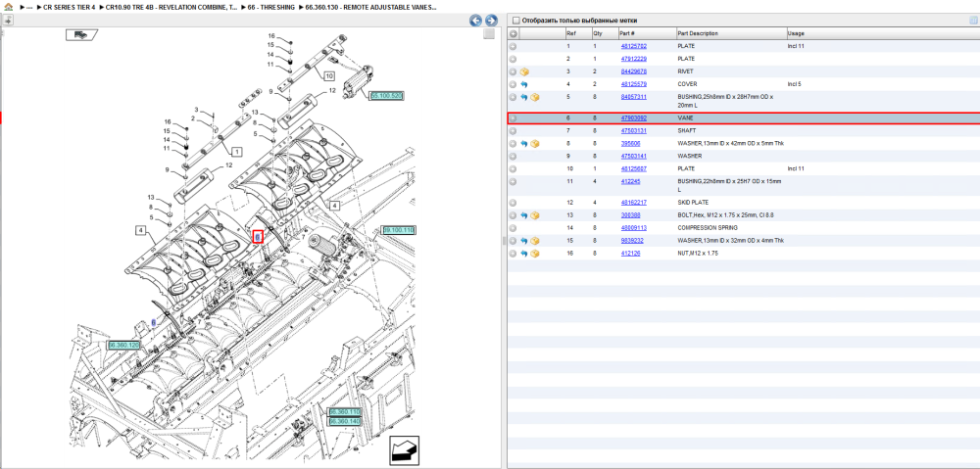This screenshot has height=469, width=980.
Task: Click blue arrow icon for part 395606
Action: [524, 143]
